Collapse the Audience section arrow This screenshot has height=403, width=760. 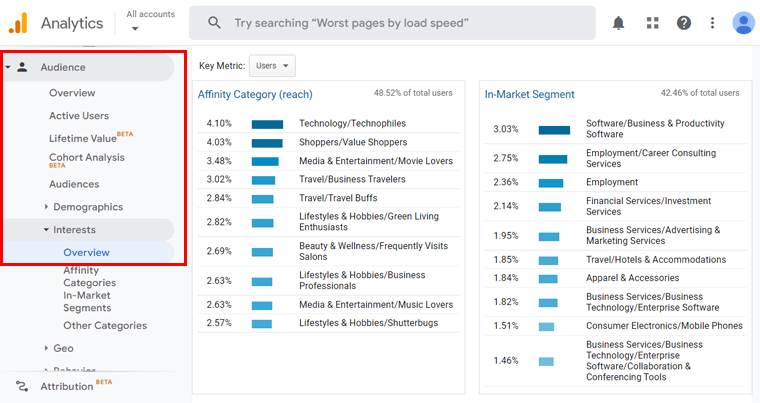[8, 67]
